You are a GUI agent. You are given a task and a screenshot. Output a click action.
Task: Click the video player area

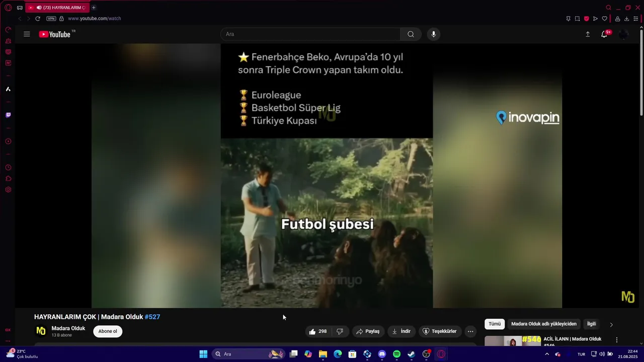tap(327, 175)
